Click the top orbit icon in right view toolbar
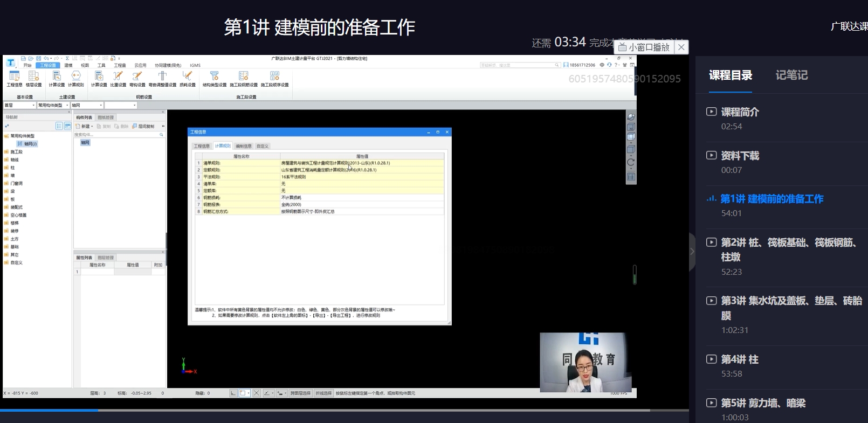Screen dimensions: 868x423 click(631, 117)
